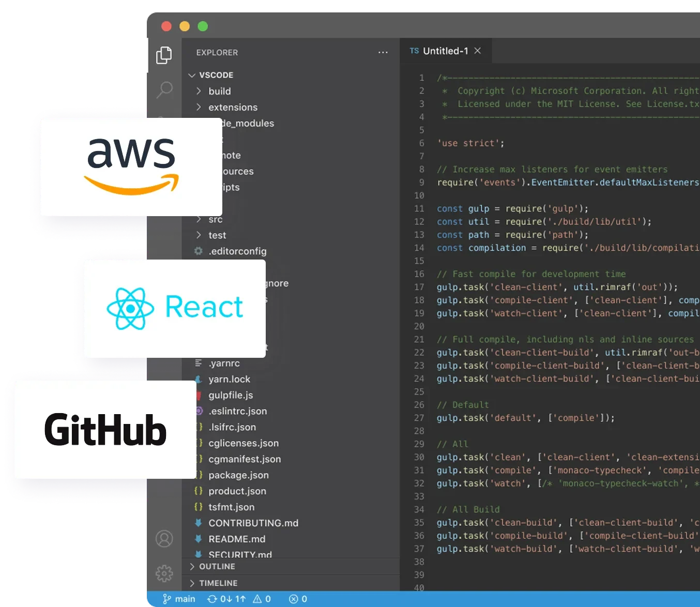This screenshot has height=607, width=700.
Task: Click the warnings count in status bar
Action: click(262, 599)
